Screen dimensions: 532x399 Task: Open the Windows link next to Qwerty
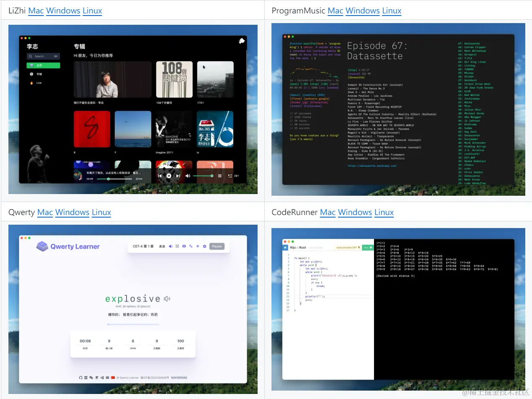[x=72, y=212]
